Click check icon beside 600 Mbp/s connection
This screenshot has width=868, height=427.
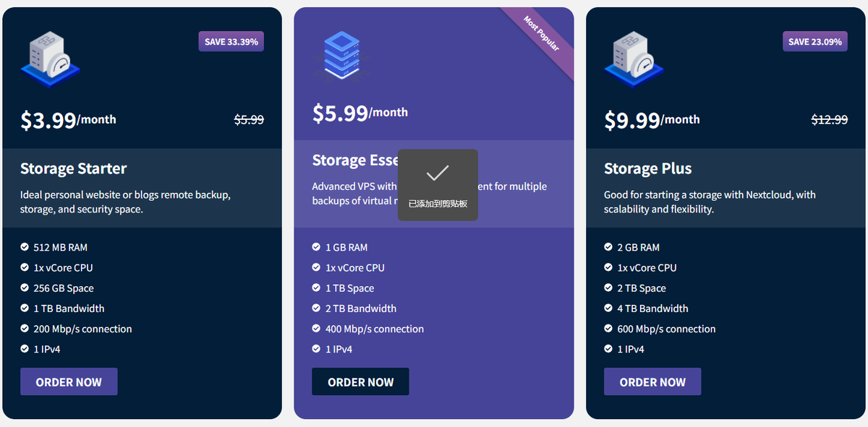608,328
